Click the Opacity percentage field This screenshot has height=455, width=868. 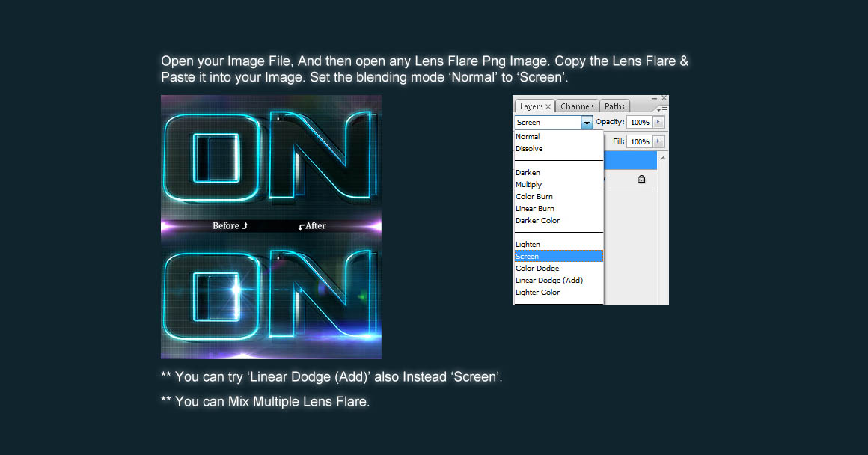click(x=638, y=122)
